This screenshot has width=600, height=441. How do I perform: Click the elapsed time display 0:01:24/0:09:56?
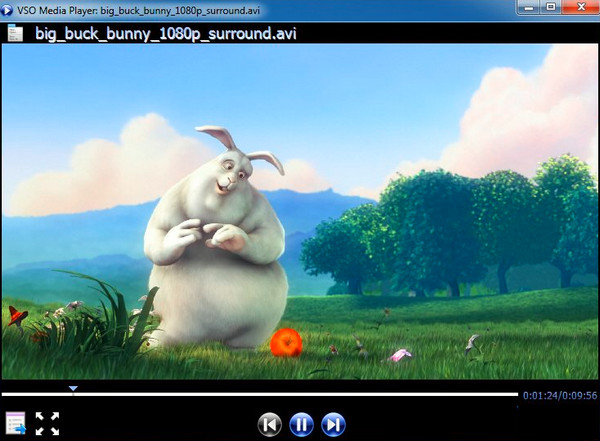[560, 395]
